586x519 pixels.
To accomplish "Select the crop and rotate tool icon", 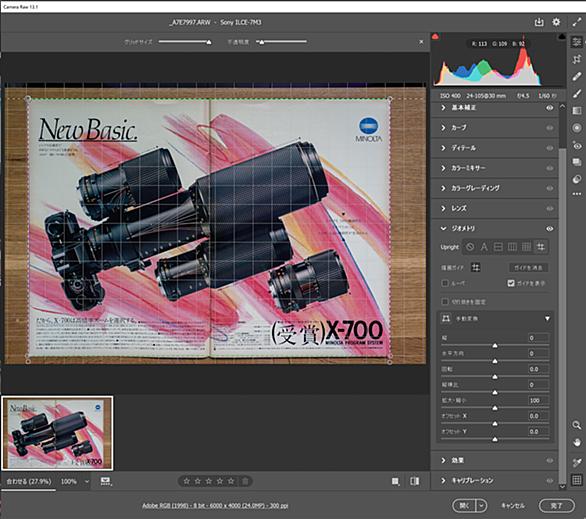I will [577, 59].
